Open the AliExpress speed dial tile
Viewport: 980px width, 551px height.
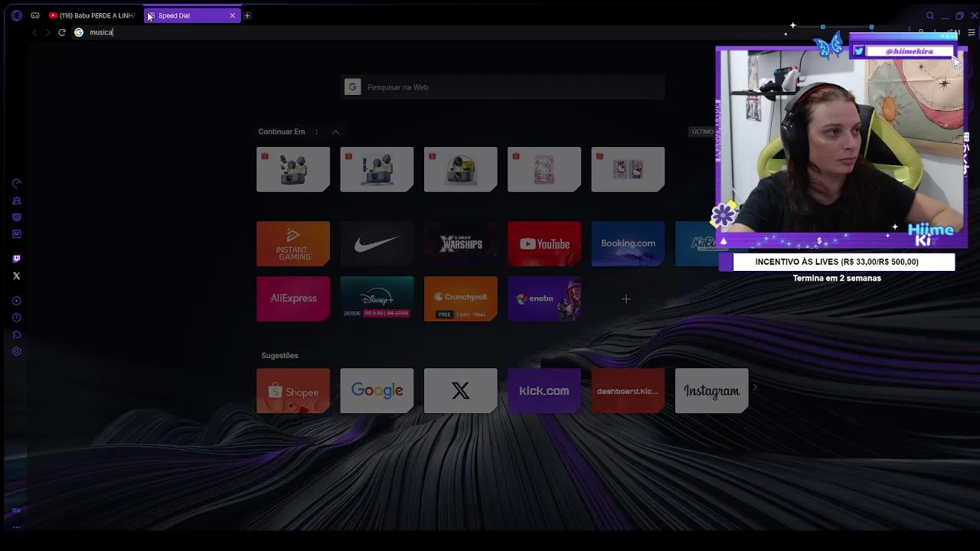[293, 298]
